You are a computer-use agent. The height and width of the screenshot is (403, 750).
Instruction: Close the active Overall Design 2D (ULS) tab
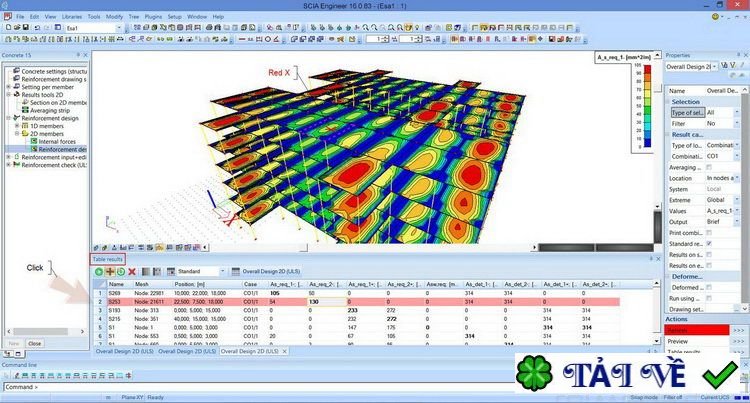coord(285,351)
